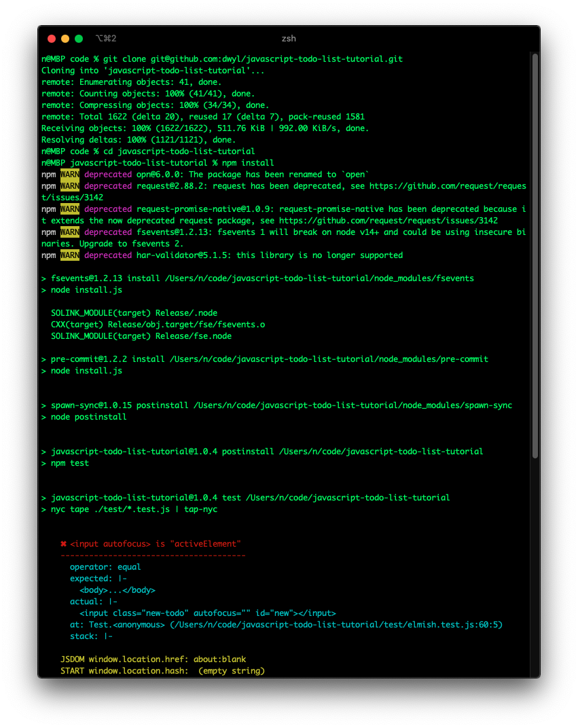Viewport: 578px width, 728px height.
Task: Click "remote: Compressing objects" line
Action: tap(155, 105)
